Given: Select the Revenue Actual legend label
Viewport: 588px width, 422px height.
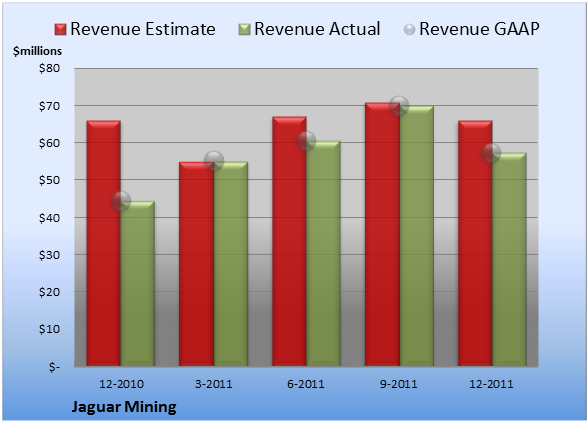Looking at the screenshot, I should [x=317, y=29].
